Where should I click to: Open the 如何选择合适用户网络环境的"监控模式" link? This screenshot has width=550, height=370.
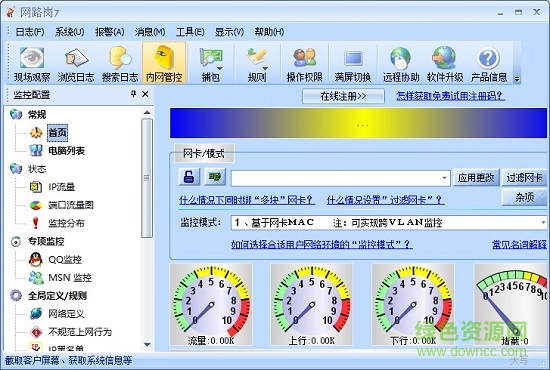(322, 244)
